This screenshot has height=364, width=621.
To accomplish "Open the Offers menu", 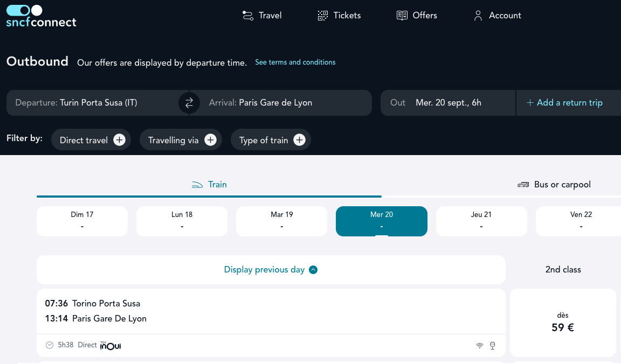I will click(x=417, y=16).
